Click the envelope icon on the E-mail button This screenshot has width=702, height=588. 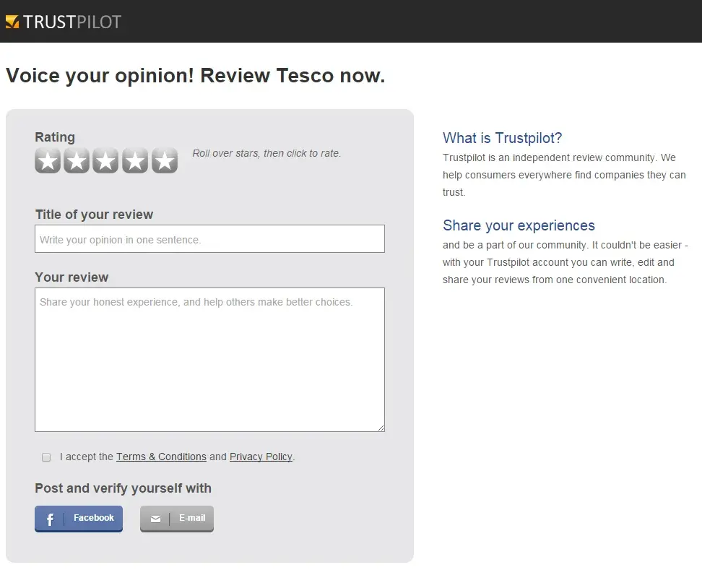(155, 519)
